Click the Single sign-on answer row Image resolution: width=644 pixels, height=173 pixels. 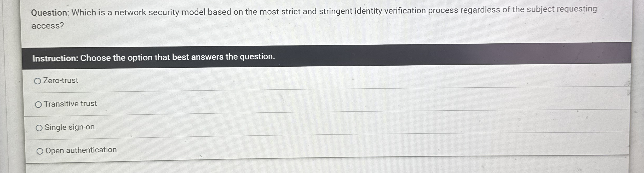pos(209,128)
